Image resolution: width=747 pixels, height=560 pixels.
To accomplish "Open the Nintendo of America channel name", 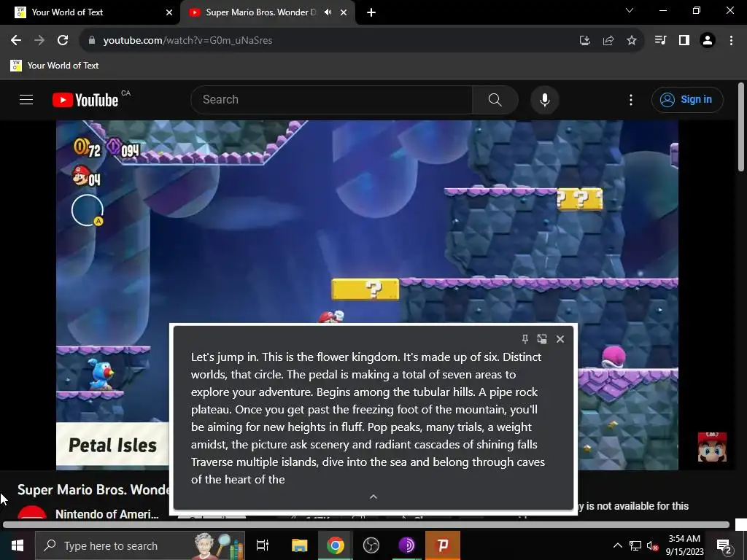I will pos(107,514).
